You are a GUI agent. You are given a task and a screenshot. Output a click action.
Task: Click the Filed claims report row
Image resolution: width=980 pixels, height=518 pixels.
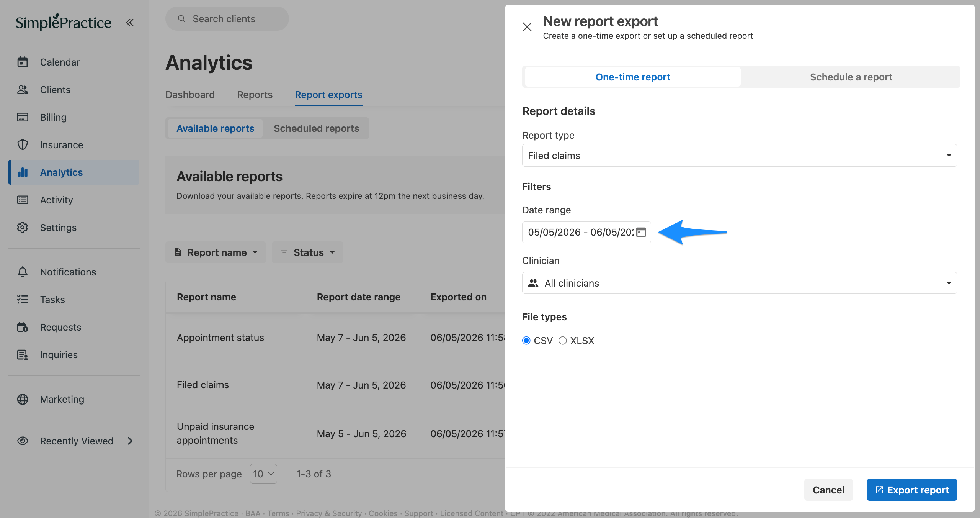tap(335, 385)
